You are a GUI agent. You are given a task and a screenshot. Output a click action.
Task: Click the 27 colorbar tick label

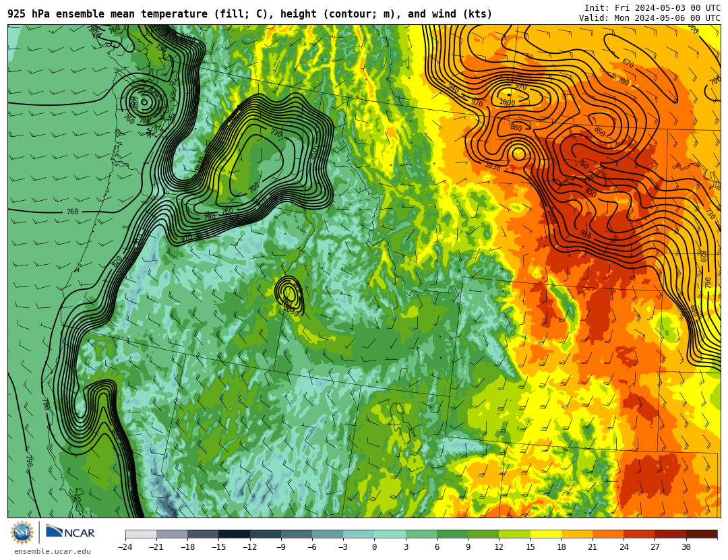point(655,547)
